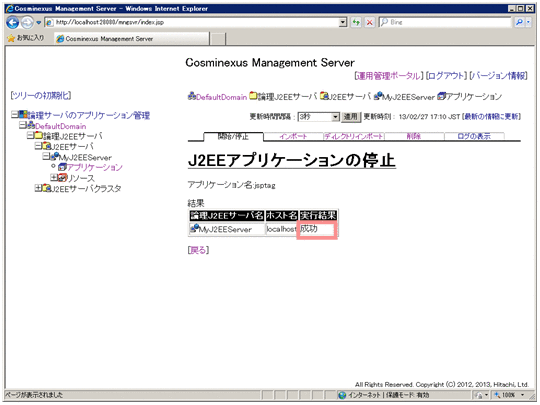Switch to the 開始/停止 tab
The width and height of the screenshot is (540, 405).
233,136
